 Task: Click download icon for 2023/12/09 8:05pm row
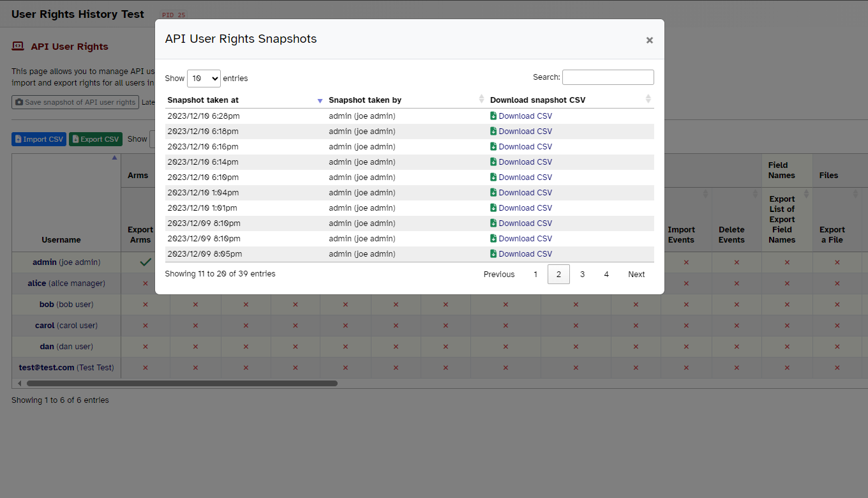click(493, 254)
